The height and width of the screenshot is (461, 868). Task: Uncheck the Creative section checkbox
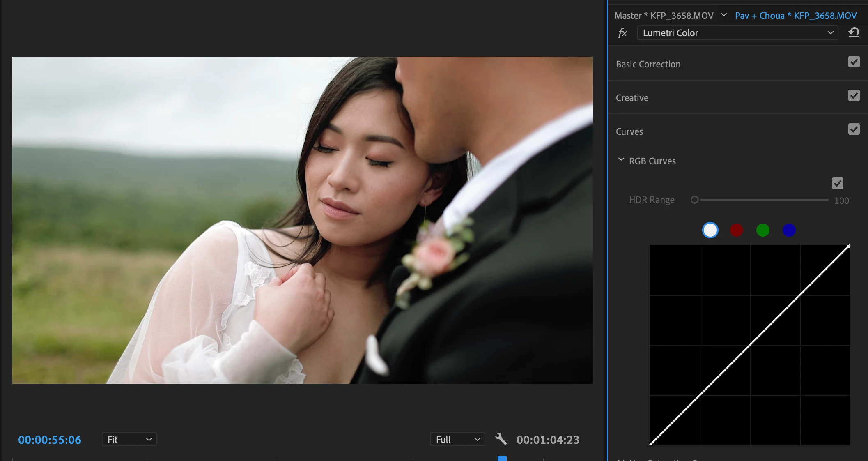(x=854, y=96)
